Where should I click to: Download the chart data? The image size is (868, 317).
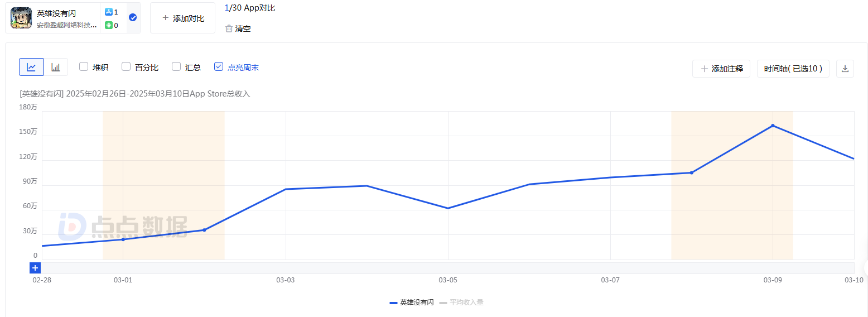[845, 69]
